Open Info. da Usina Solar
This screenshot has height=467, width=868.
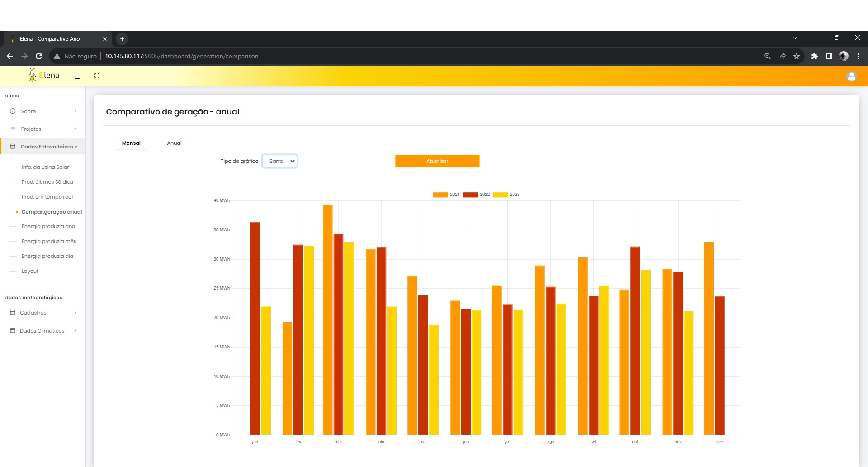coord(45,167)
